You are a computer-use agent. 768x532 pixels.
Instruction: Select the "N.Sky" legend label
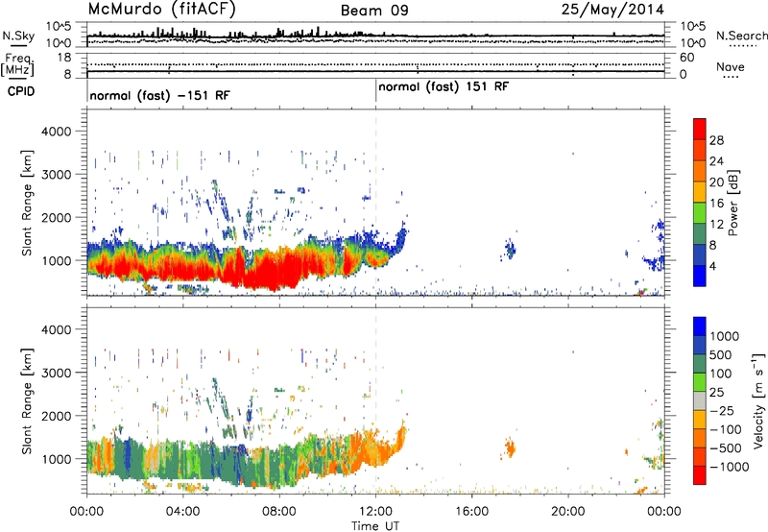pos(18,36)
